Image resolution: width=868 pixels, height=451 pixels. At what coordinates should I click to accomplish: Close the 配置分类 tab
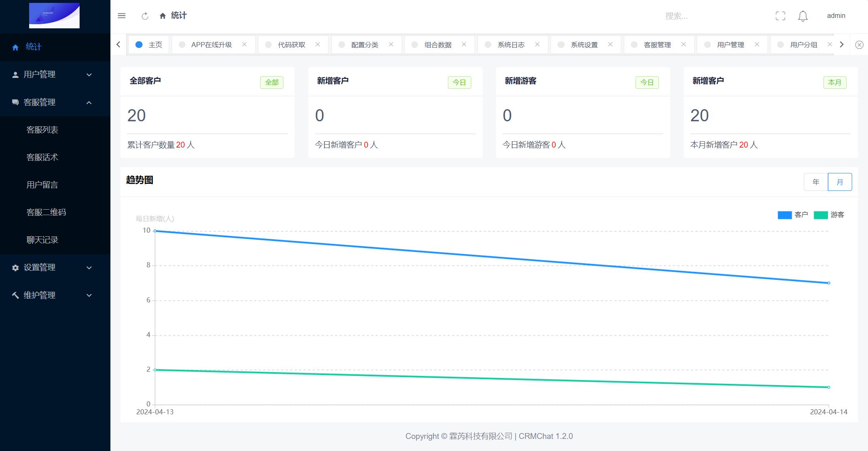(x=391, y=44)
